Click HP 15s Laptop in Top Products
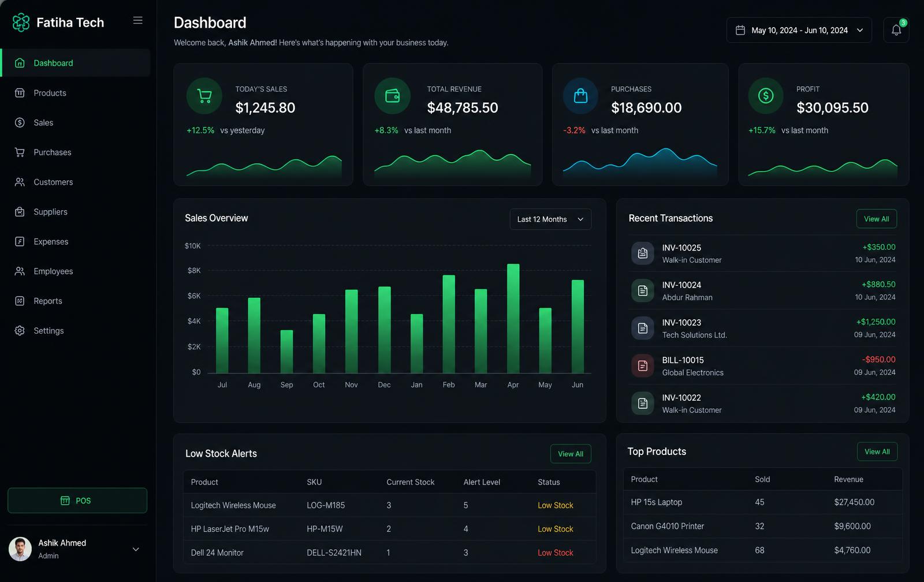 point(657,502)
